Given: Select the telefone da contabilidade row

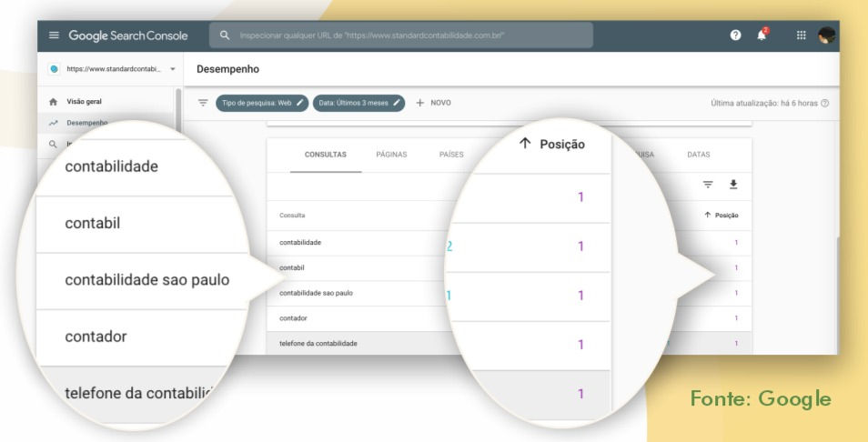Looking at the screenshot, I should (x=509, y=344).
